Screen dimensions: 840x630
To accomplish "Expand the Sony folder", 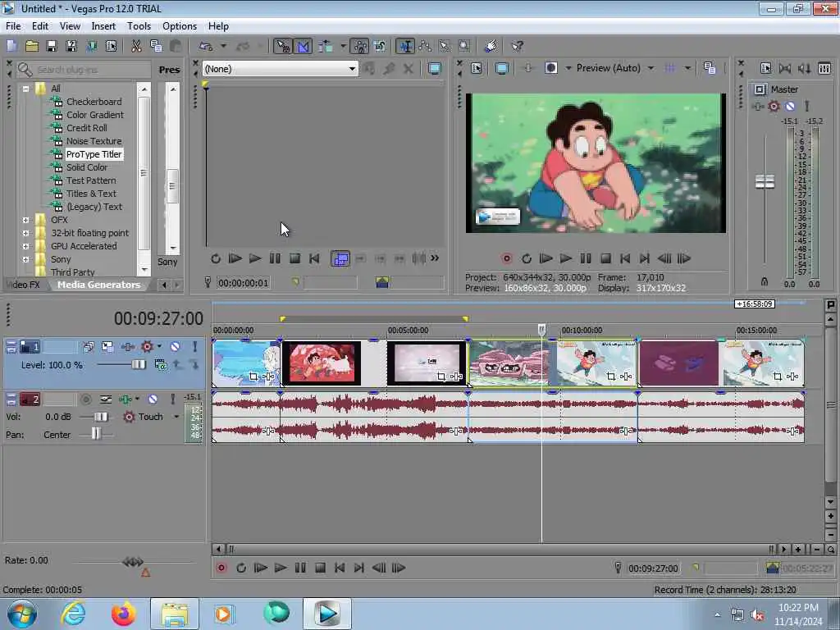I will coord(25,259).
